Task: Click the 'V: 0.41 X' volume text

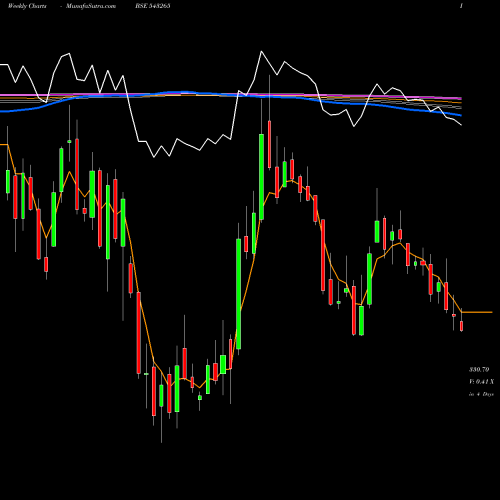Action: point(482,382)
